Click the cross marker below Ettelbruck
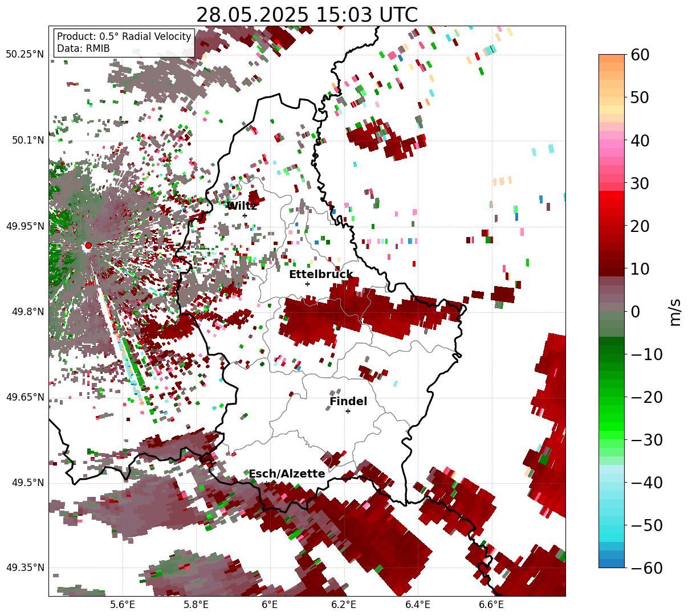Image resolution: width=688 pixels, height=616 pixels. point(307,284)
